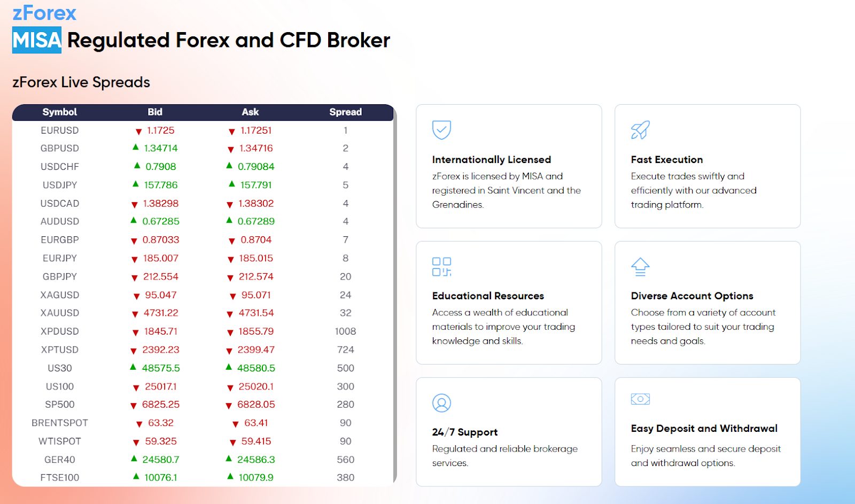Viewport: 855px width, 504px height.
Task: Click the green up arrow beside GBPUSD bid
Action: [136, 148]
